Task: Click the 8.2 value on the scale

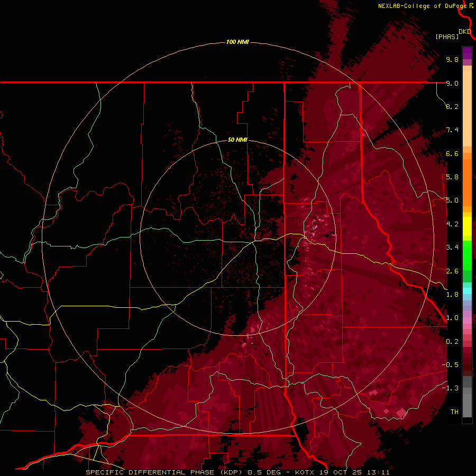Action: (x=452, y=106)
